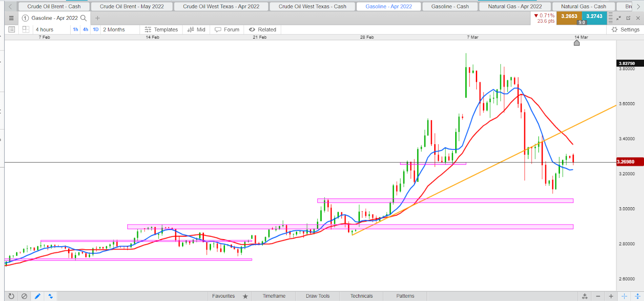
Task: Click the refresh icon in the bottom bar
Action: coord(11,296)
